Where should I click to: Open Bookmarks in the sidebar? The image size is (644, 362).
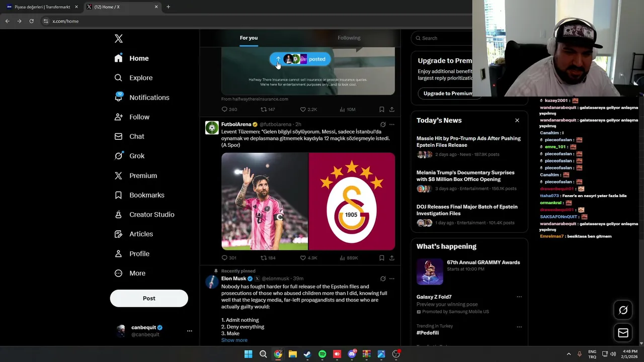139,195
